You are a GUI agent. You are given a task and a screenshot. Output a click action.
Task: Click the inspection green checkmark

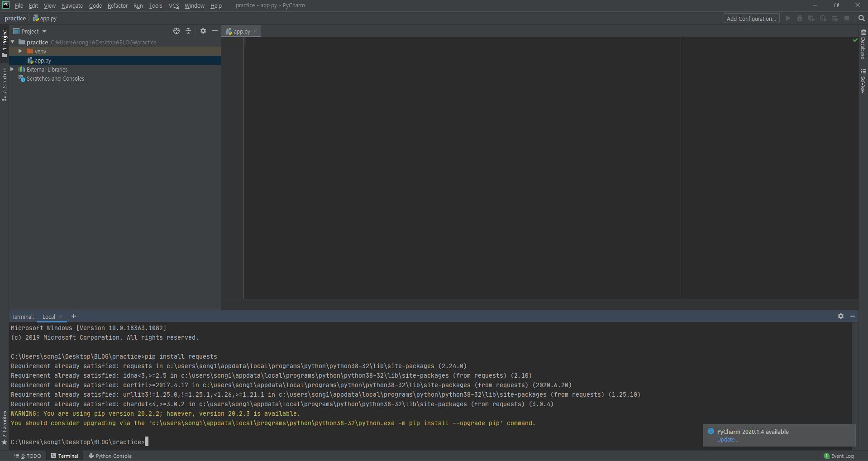point(855,40)
